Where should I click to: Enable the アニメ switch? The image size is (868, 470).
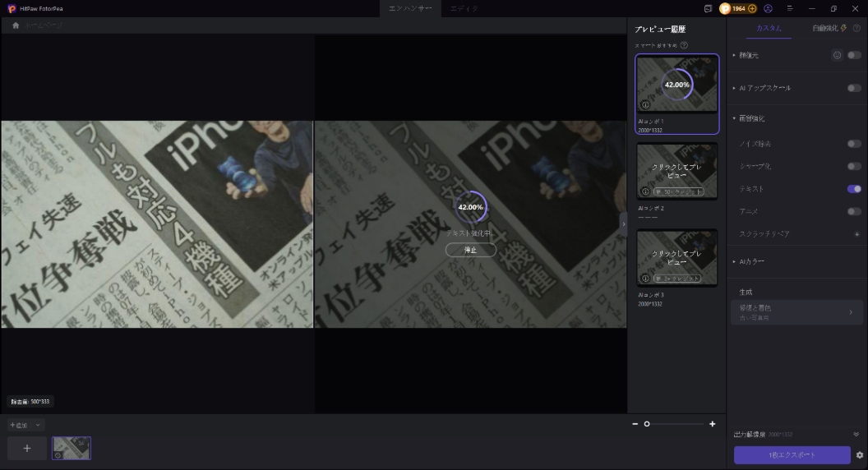(854, 211)
